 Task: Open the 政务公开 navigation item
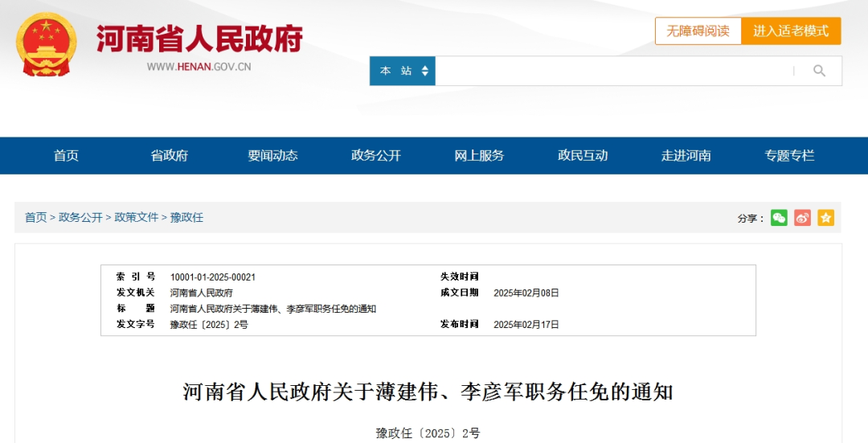pyautogui.click(x=376, y=156)
